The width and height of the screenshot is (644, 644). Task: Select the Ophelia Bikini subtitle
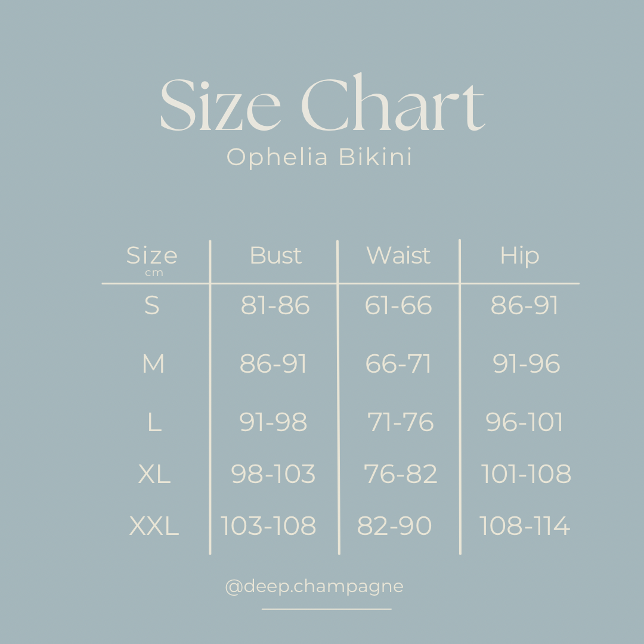(x=319, y=157)
